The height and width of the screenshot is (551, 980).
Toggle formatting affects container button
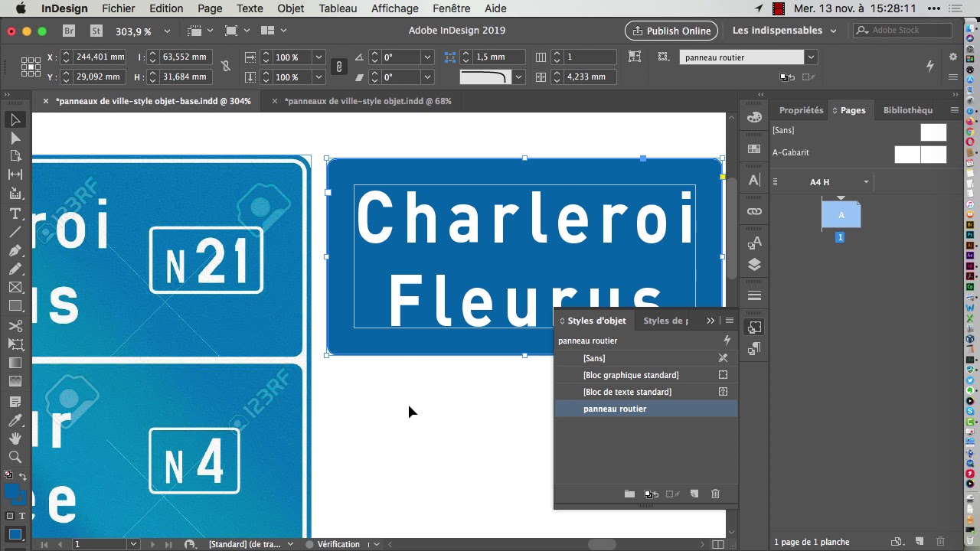10,517
